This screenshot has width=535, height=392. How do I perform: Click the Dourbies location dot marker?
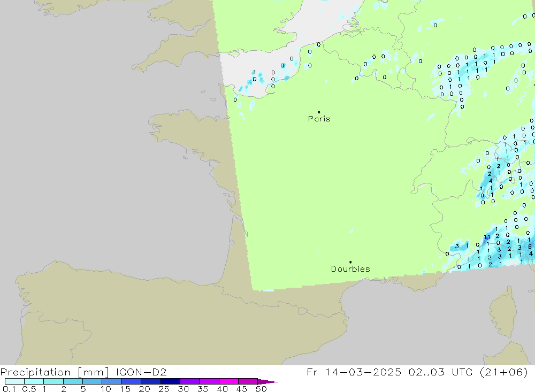[x=350, y=262]
